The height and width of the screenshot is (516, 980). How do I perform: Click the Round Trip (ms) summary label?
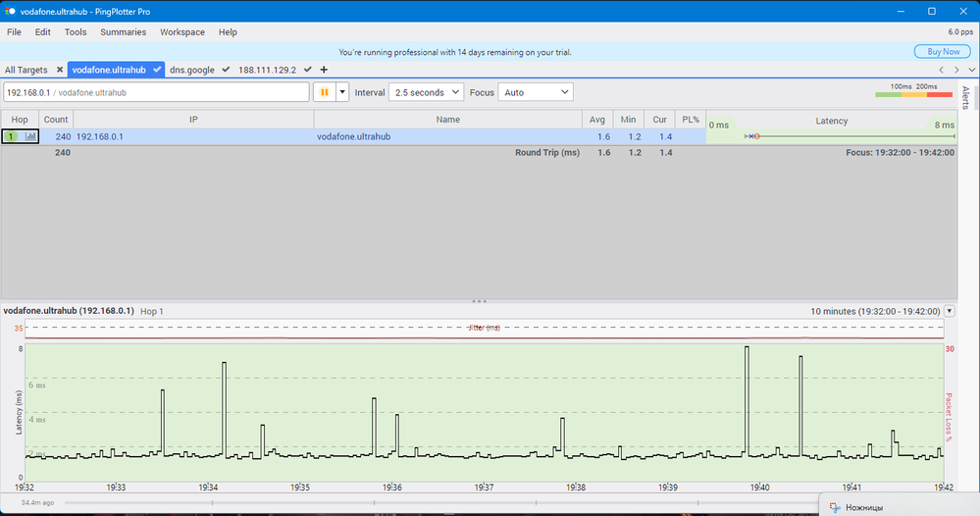pos(546,152)
